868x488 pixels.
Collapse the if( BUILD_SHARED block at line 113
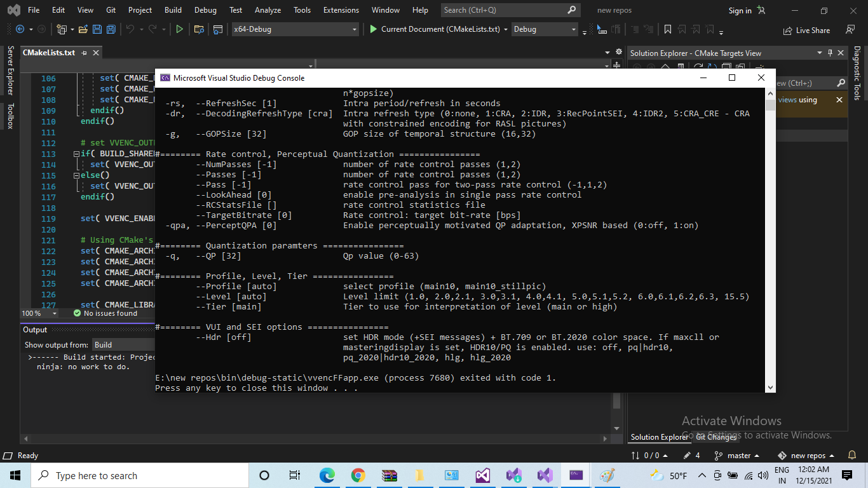75,154
